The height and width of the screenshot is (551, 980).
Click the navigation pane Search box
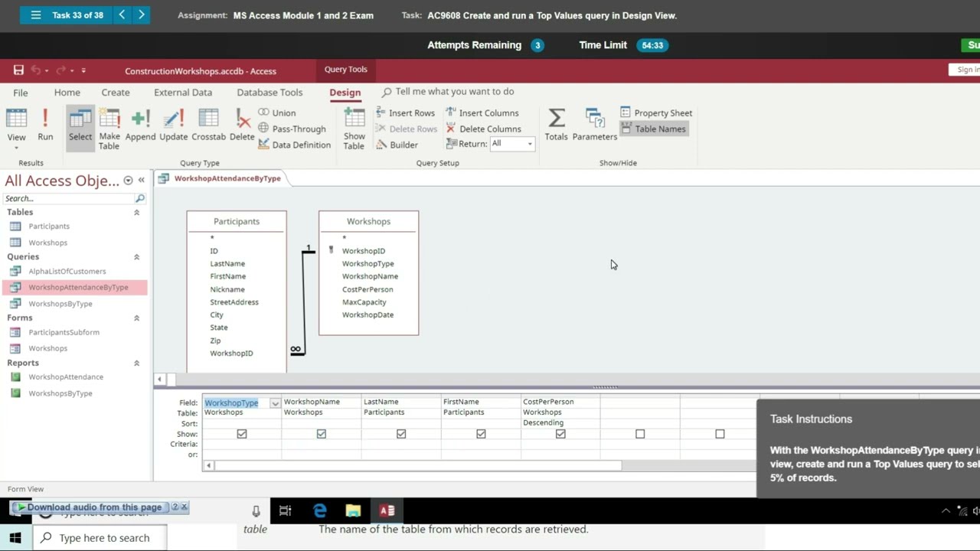click(69, 198)
